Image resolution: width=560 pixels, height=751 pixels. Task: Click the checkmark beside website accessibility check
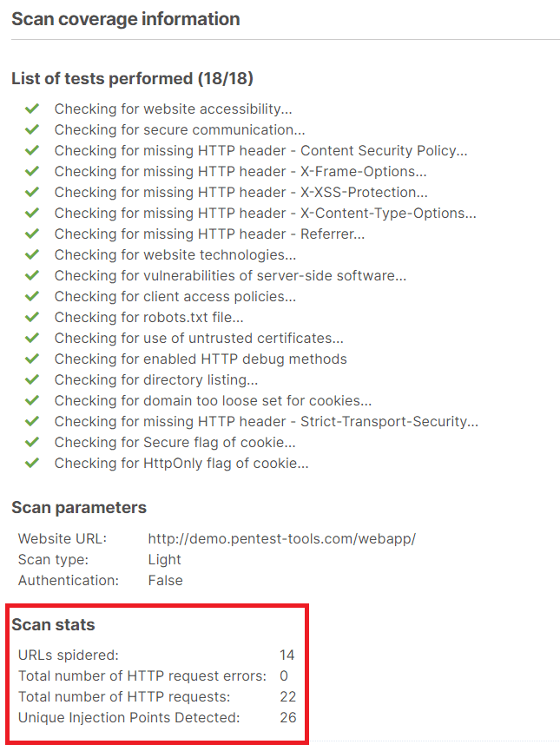(x=32, y=109)
